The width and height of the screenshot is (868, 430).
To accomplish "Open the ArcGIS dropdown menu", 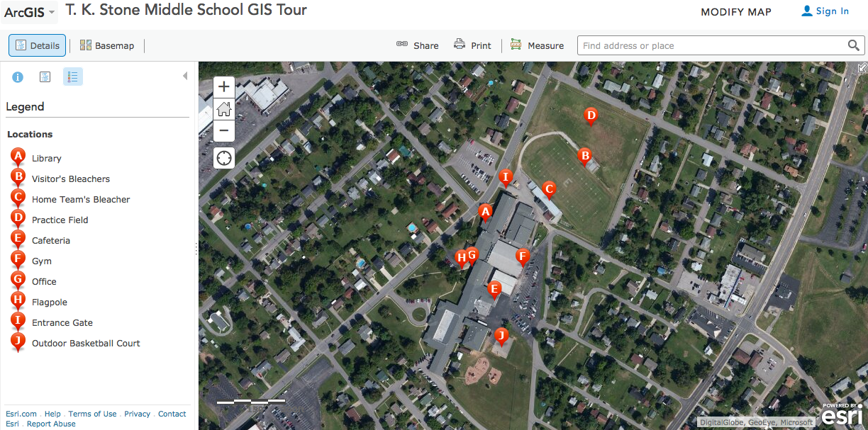I will [30, 12].
